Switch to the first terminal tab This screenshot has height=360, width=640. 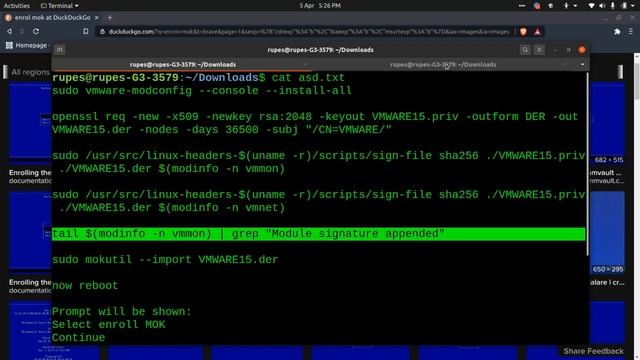[x=183, y=64]
